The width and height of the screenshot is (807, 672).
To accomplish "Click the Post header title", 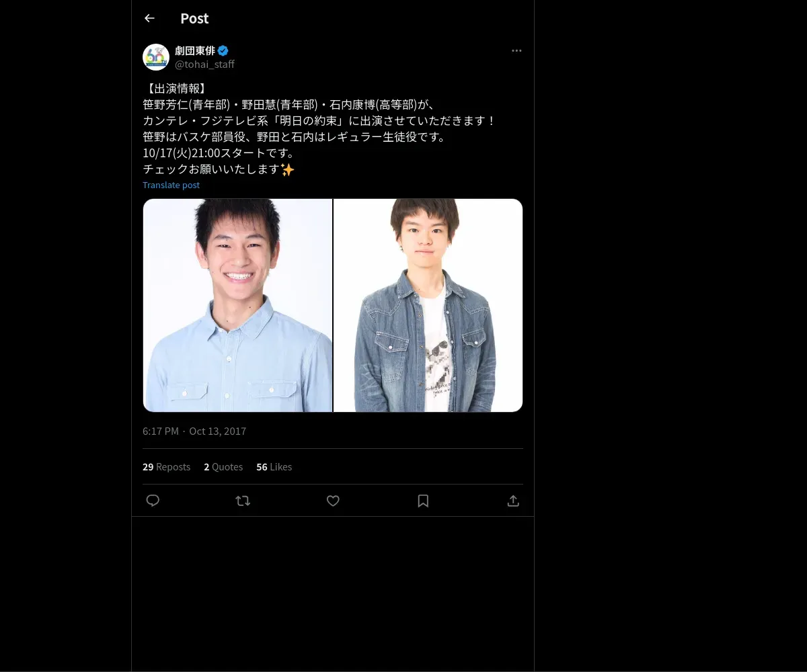I will (194, 19).
